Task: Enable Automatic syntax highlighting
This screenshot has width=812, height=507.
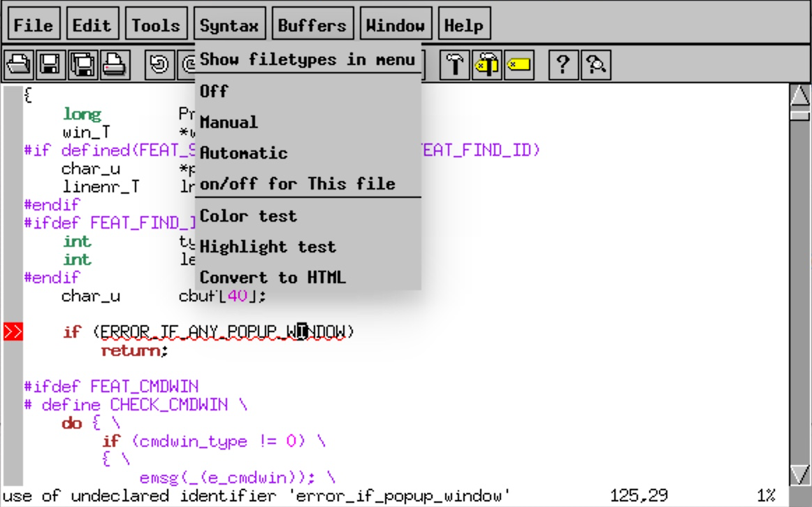Action: tap(243, 153)
